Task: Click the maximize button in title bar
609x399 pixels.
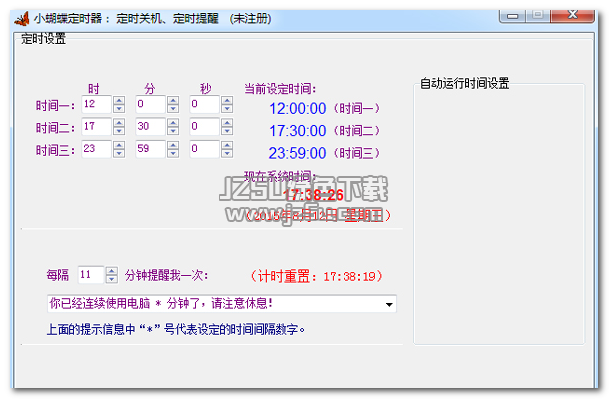Action: point(538,16)
